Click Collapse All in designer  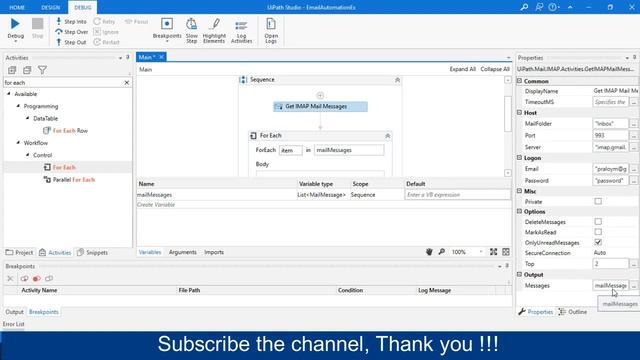click(495, 69)
